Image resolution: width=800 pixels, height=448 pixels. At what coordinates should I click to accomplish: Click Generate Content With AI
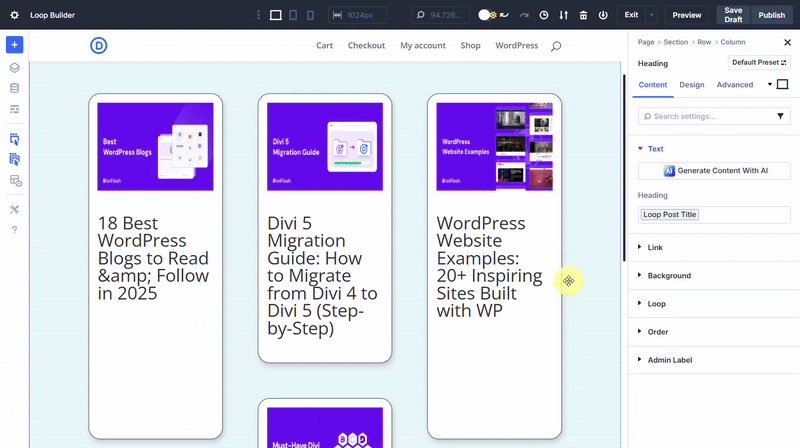(x=714, y=170)
